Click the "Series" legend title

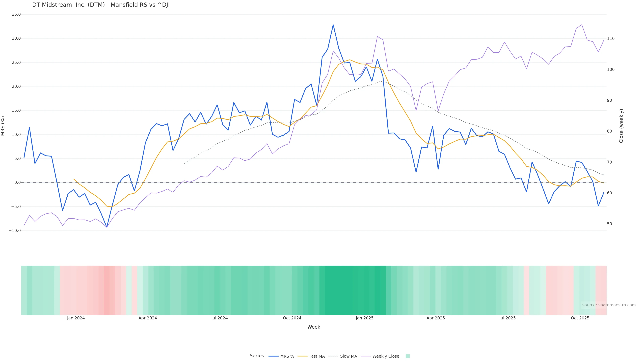coord(257,355)
